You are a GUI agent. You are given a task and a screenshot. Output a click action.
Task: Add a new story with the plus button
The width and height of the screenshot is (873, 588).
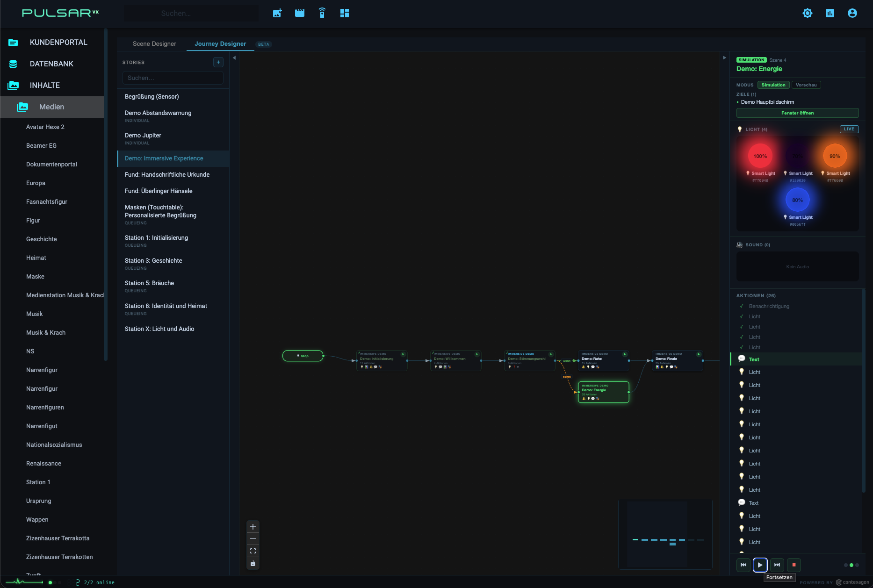pos(218,62)
